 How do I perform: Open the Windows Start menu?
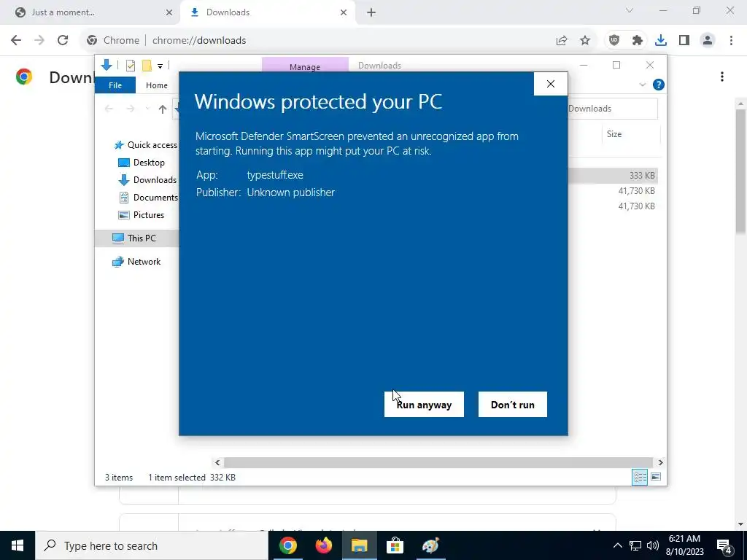coord(18,545)
